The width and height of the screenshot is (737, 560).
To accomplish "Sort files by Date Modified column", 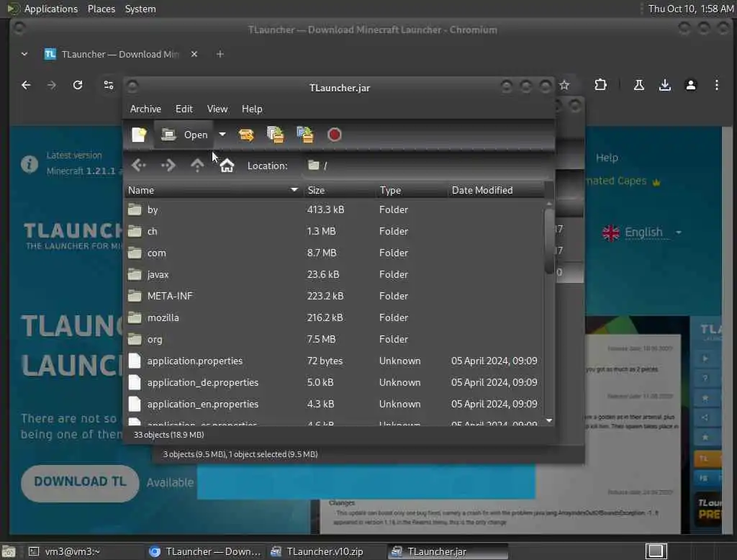I will 496,191.
